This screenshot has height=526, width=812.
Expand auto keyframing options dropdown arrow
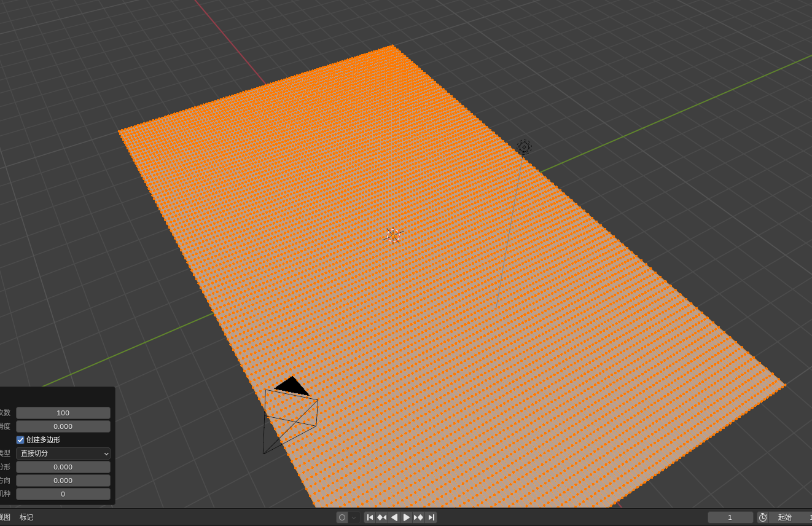pos(354,517)
